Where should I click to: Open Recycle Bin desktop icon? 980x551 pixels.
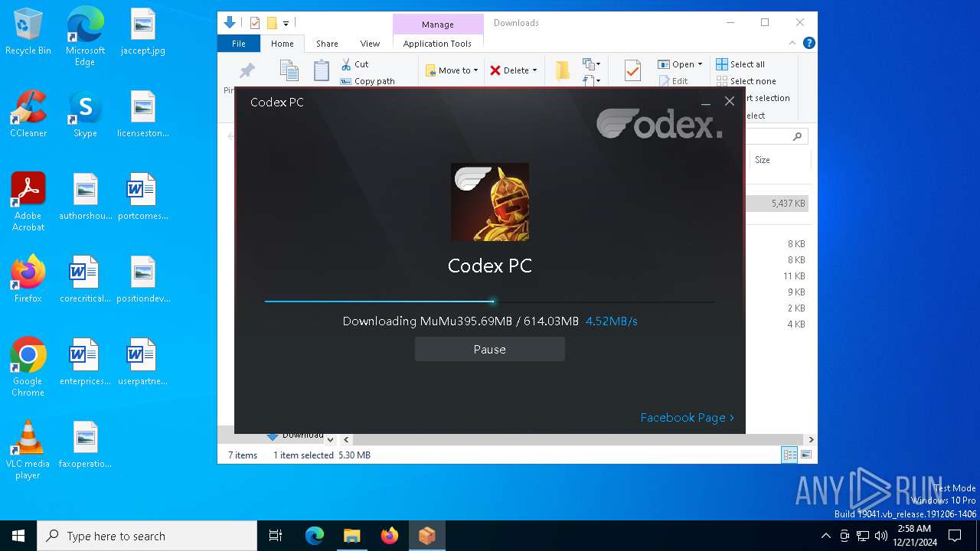coord(28,32)
